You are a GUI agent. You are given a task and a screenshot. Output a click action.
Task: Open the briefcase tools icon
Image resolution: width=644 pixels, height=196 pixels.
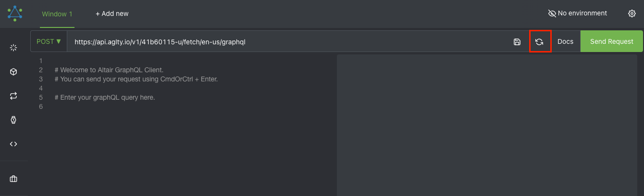[13, 179]
